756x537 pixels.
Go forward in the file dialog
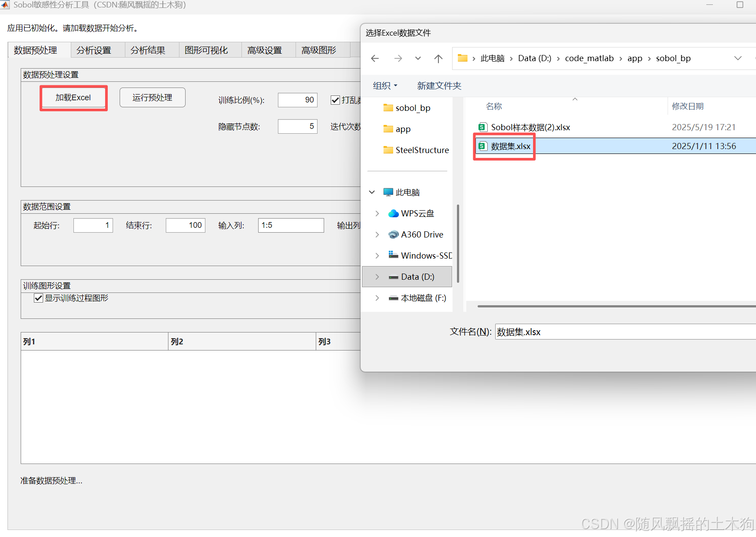(x=398, y=58)
